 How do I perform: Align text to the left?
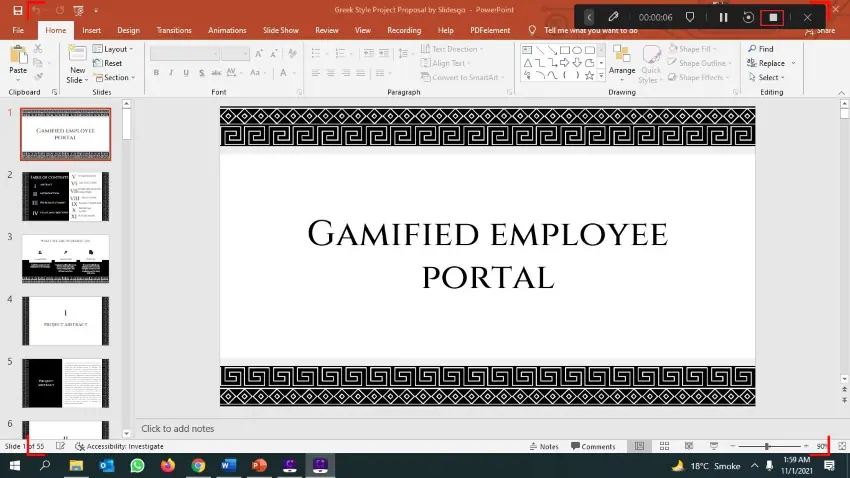pos(315,73)
